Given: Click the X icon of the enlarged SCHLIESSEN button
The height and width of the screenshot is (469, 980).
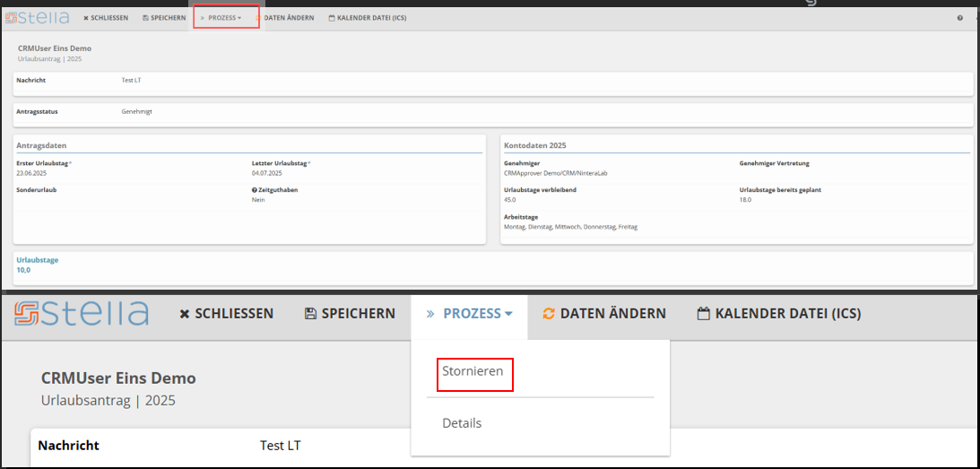Looking at the screenshot, I should pyautogui.click(x=185, y=314).
